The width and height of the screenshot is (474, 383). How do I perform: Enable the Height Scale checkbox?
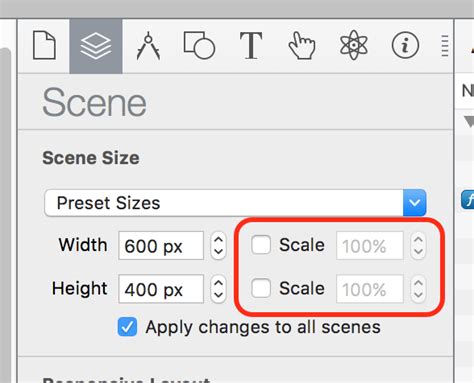click(x=261, y=288)
